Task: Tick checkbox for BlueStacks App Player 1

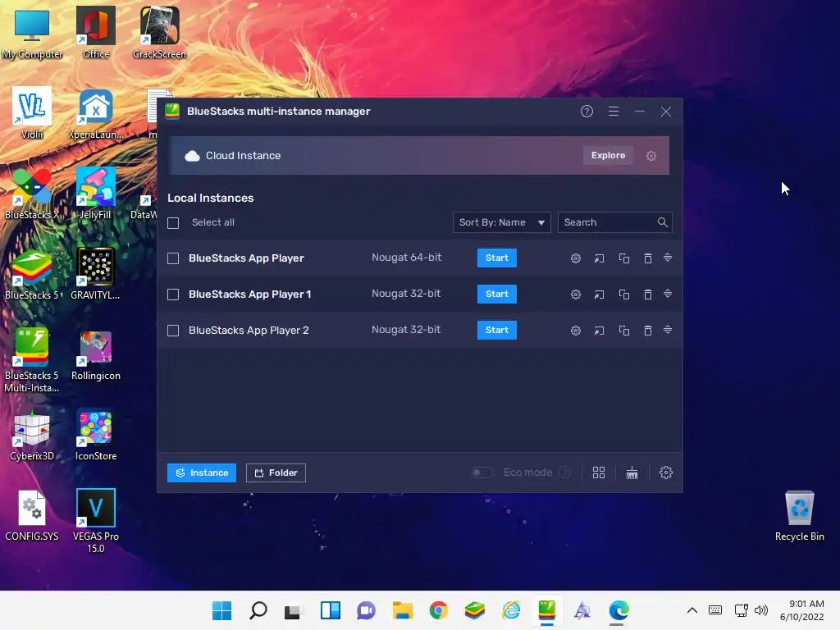Action: [173, 294]
